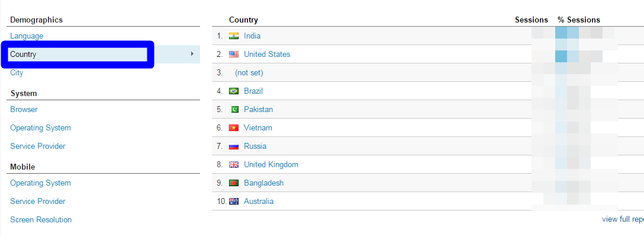Click the Vietnam flag icon
The image size is (644, 236).
[x=234, y=128]
